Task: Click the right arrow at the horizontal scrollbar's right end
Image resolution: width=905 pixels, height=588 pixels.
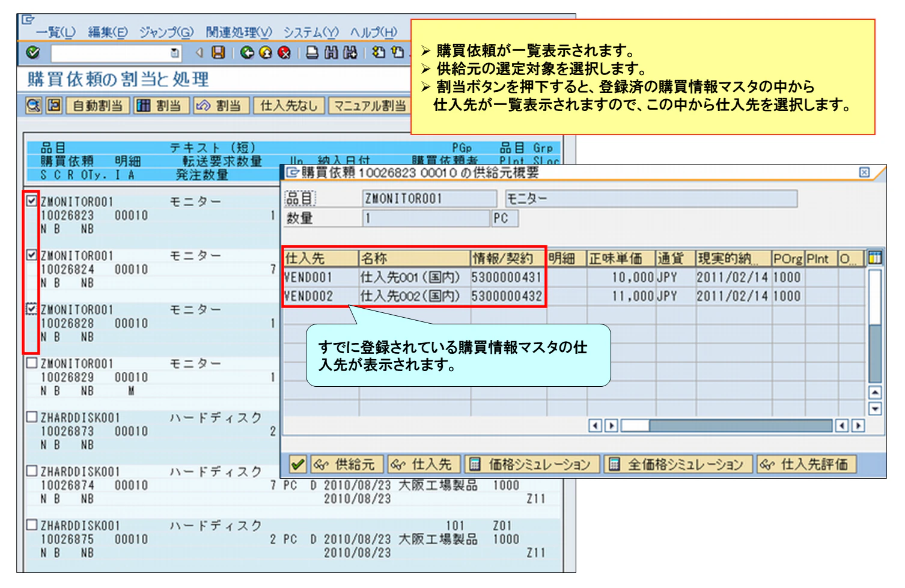Action: [858, 425]
